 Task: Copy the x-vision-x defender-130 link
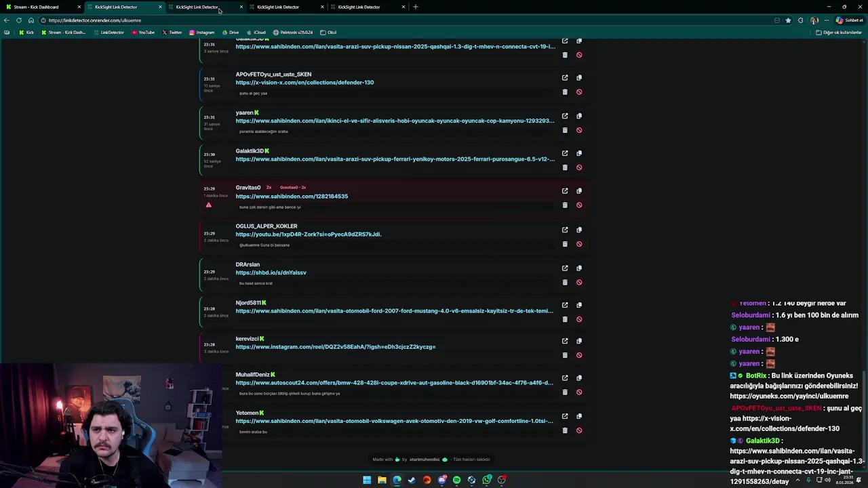[x=579, y=78]
